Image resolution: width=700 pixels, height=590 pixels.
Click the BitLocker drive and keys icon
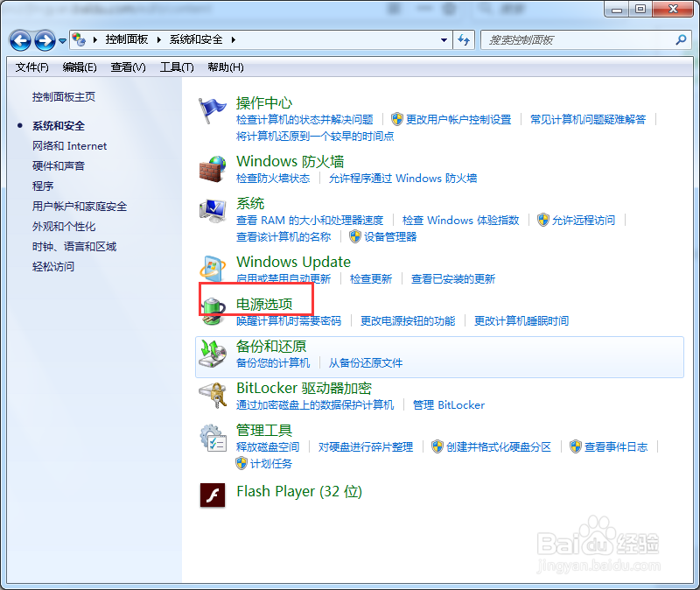(213, 396)
